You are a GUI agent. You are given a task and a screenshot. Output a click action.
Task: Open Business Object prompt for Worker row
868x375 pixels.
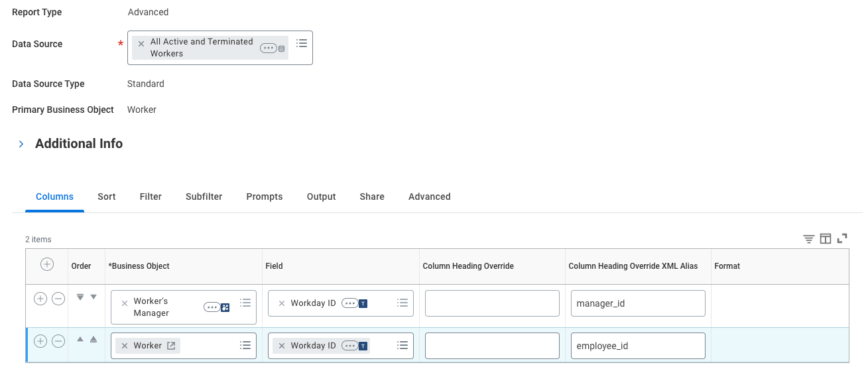tap(245, 345)
